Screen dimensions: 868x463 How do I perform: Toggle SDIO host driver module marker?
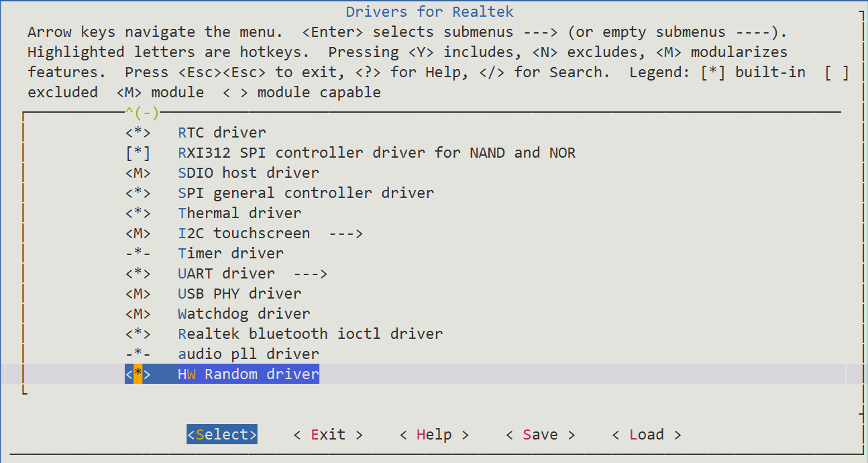pyautogui.click(x=138, y=173)
